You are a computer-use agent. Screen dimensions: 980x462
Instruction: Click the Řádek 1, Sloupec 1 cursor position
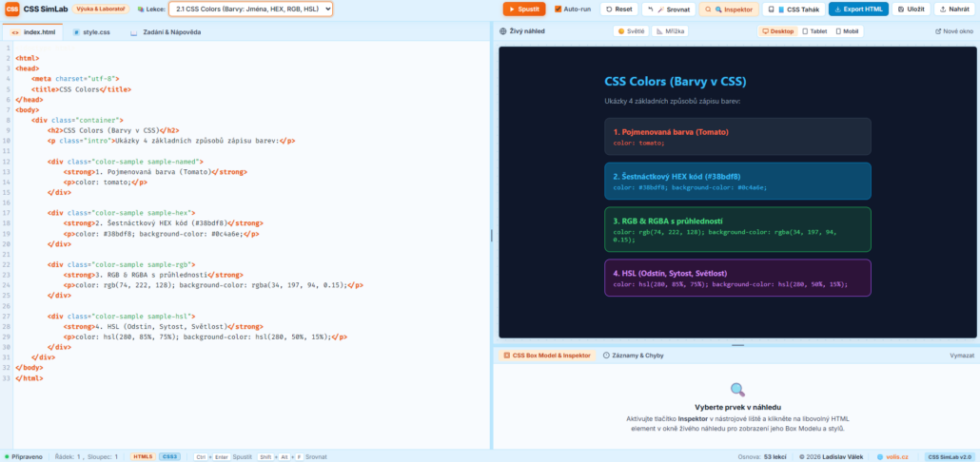(87, 457)
